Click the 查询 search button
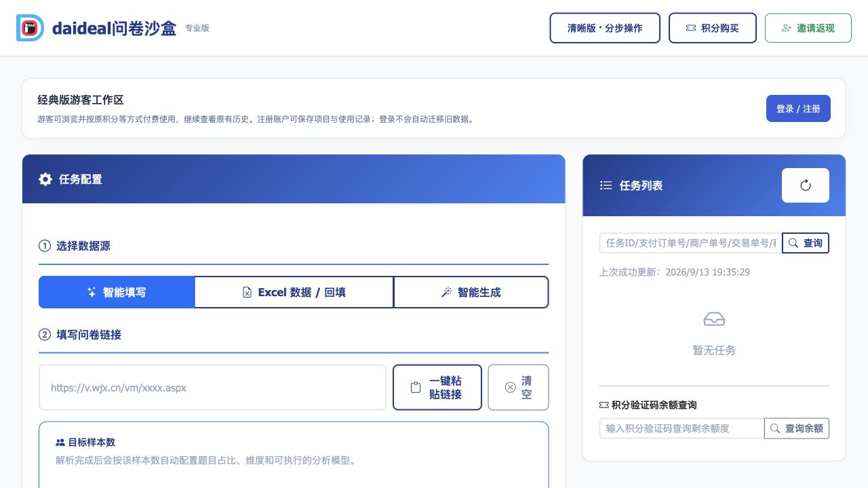The image size is (868, 488). [x=806, y=243]
